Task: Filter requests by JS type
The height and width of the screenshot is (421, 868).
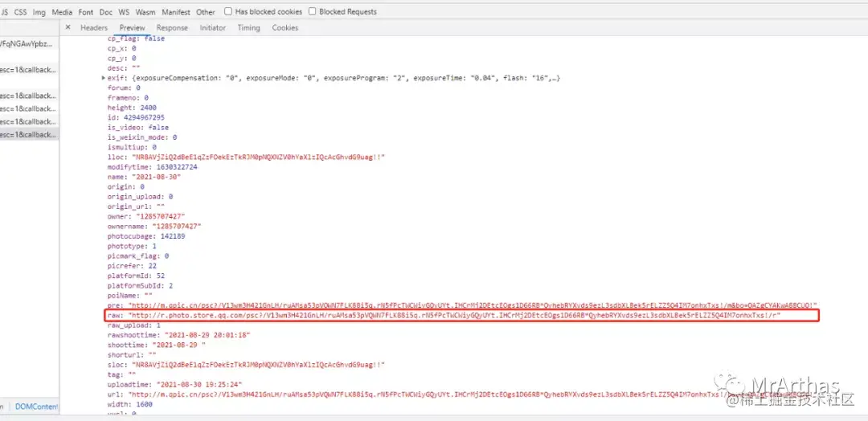Action: [5, 11]
